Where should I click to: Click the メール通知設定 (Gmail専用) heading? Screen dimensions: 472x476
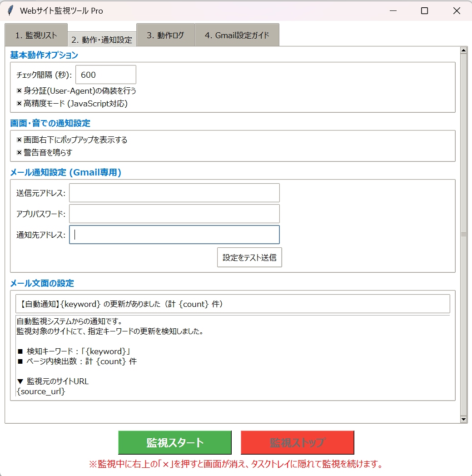(x=65, y=172)
